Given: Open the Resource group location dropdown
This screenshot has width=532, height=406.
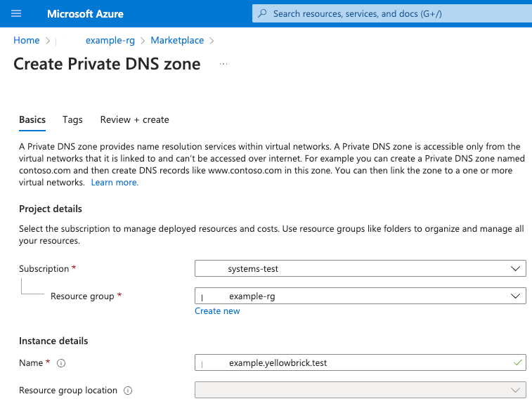Looking at the screenshot, I should [x=361, y=390].
